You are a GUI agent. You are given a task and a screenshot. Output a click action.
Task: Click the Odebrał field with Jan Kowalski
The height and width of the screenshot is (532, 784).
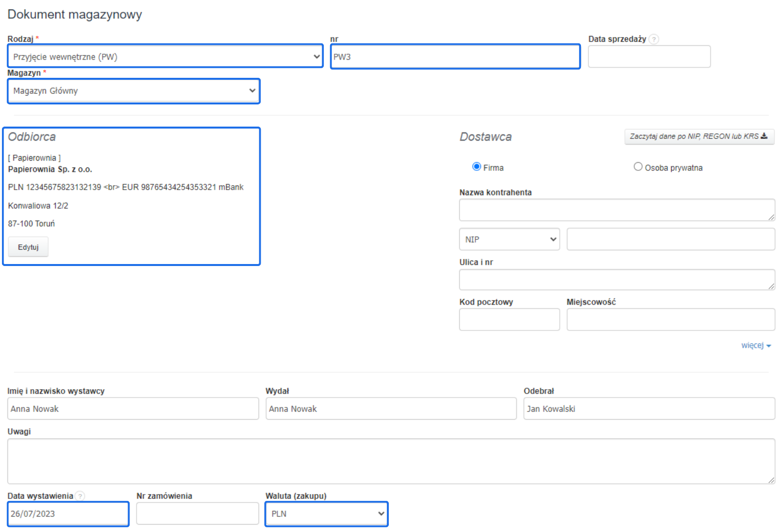(648, 409)
